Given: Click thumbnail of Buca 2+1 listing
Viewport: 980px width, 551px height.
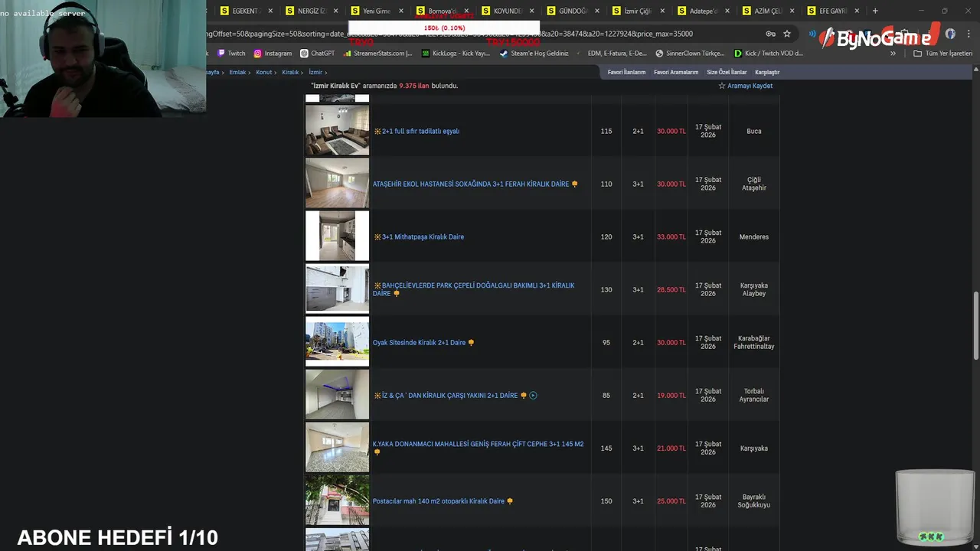Looking at the screenshot, I should pos(337,131).
